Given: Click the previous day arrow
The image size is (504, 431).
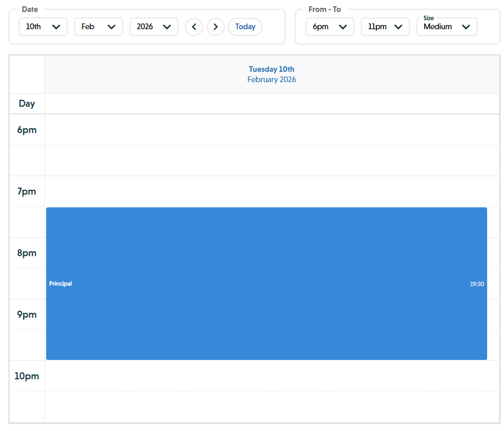Looking at the screenshot, I should [194, 27].
